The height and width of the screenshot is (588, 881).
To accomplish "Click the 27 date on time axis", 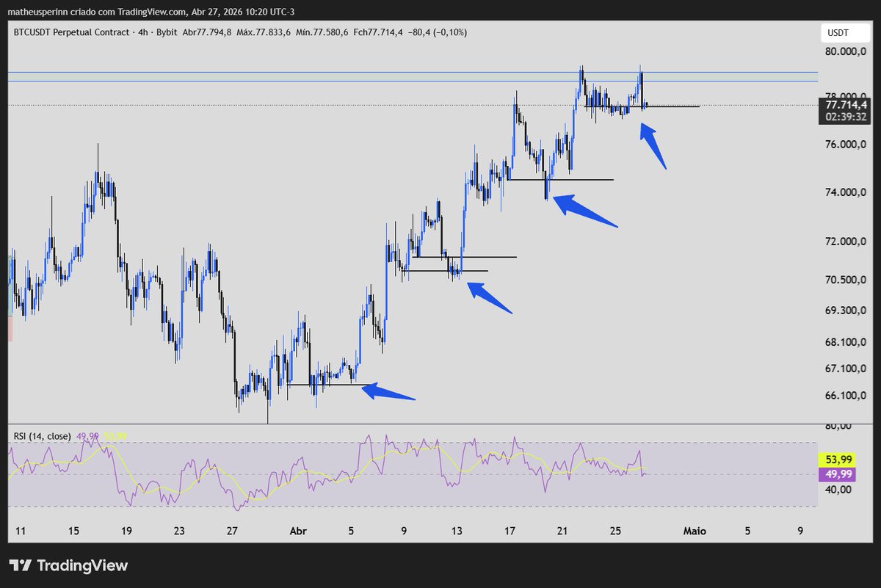I will [232, 531].
